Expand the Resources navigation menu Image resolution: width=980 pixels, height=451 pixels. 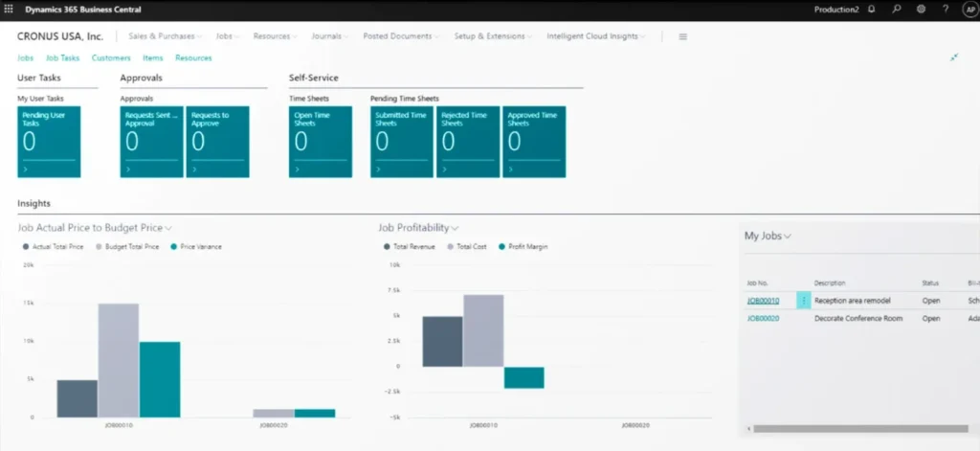[275, 36]
